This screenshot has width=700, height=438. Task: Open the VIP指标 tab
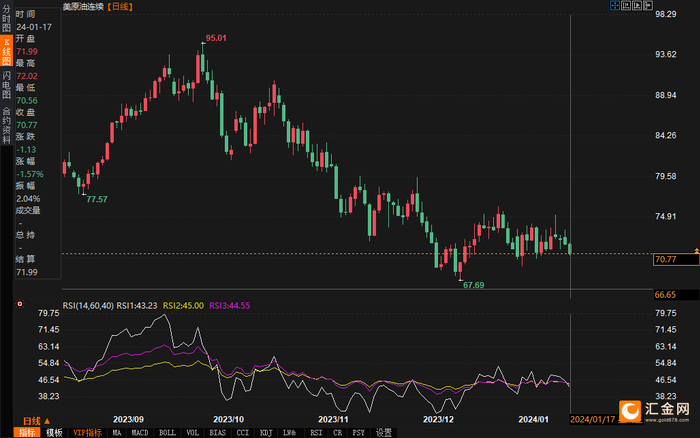point(88,433)
